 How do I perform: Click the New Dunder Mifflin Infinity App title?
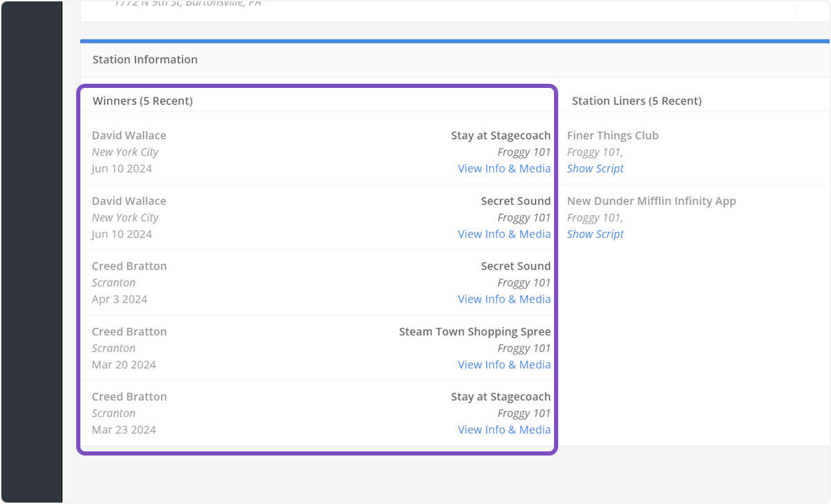651,201
